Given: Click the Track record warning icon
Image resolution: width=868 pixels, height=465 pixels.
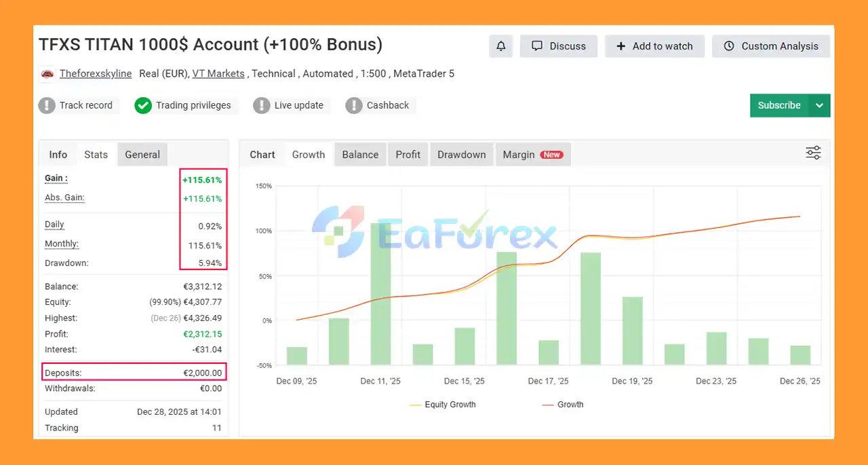Looking at the screenshot, I should pyautogui.click(x=47, y=105).
